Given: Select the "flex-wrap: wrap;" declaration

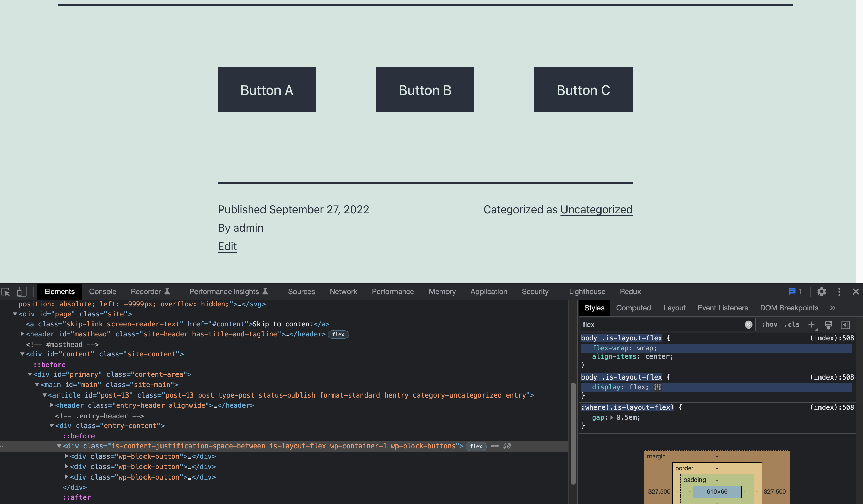Looking at the screenshot, I should [624, 348].
